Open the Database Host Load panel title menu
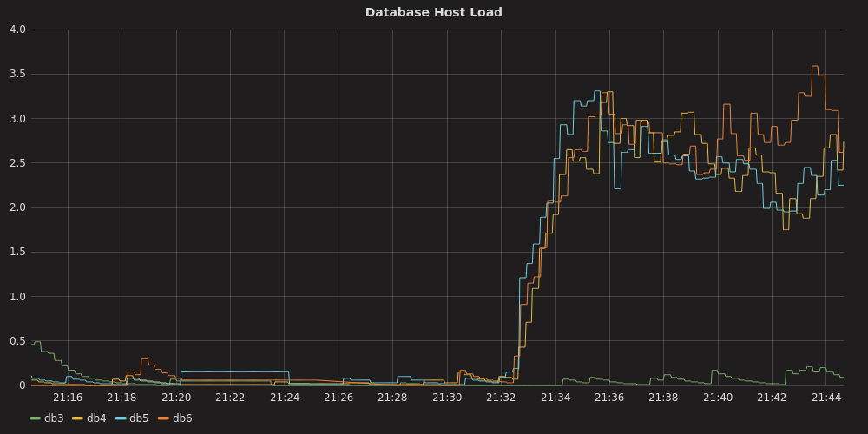868x434 pixels. (x=433, y=12)
